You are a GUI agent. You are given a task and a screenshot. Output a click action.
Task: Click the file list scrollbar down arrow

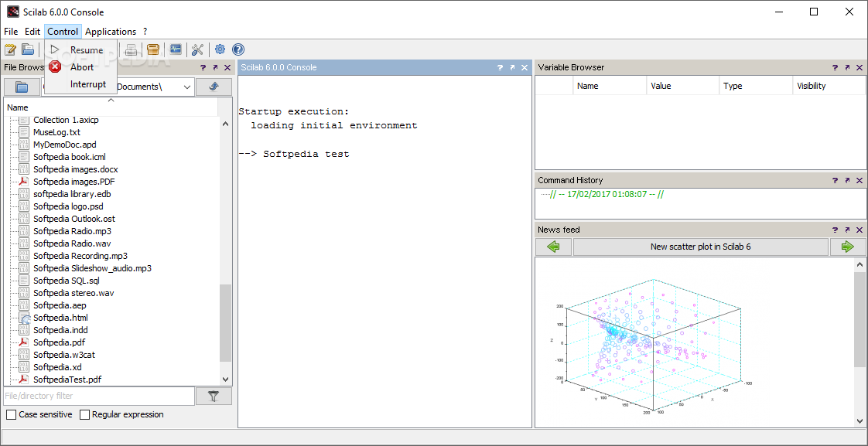225,379
